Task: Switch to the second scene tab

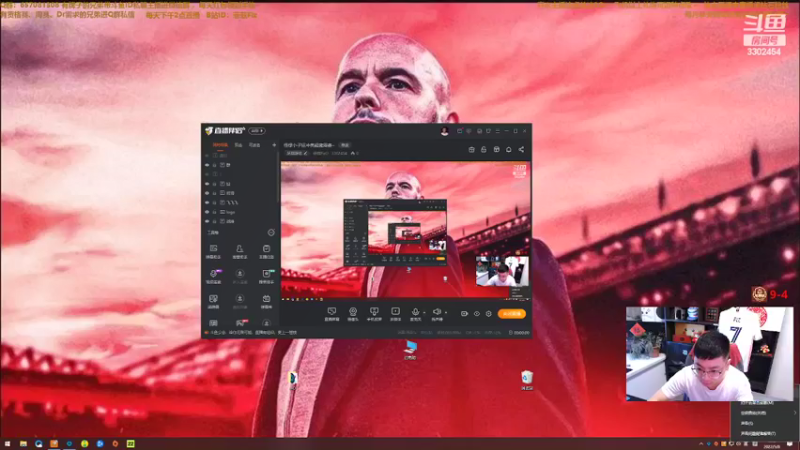Action: pos(238,145)
